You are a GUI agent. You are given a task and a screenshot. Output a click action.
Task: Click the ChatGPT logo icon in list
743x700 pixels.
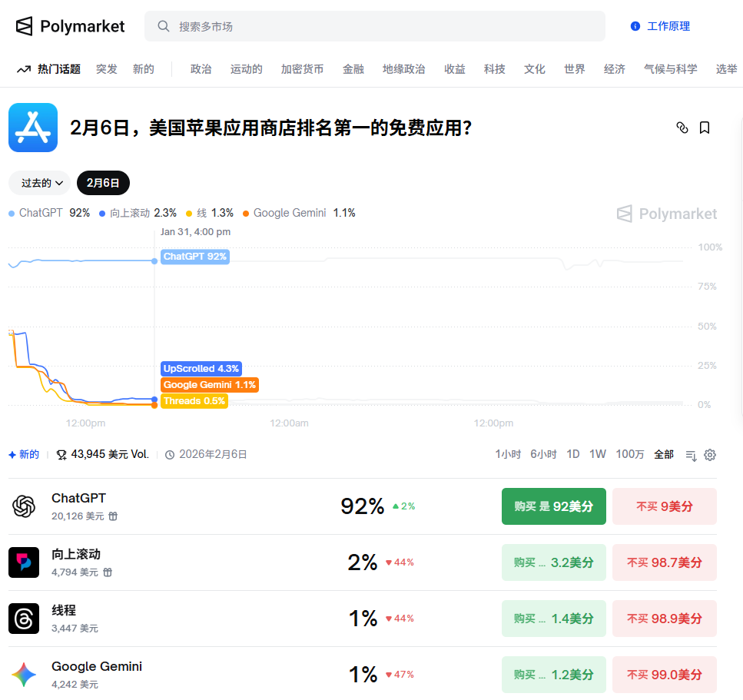click(x=24, y=506)
